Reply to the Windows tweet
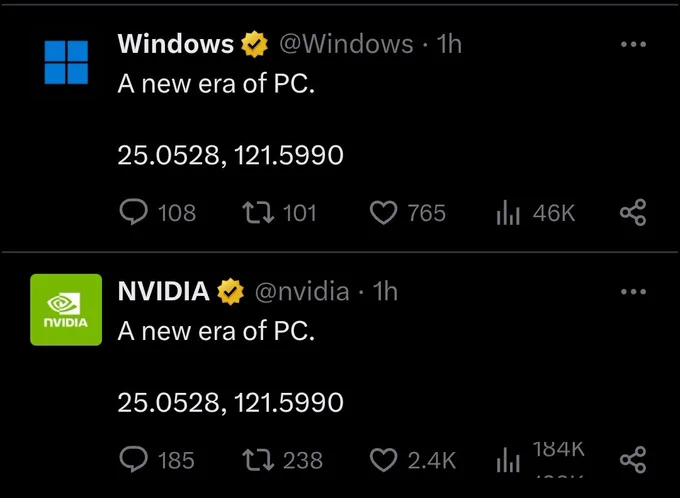The height and width of the screenshot is (498, 680). (134, 212)
